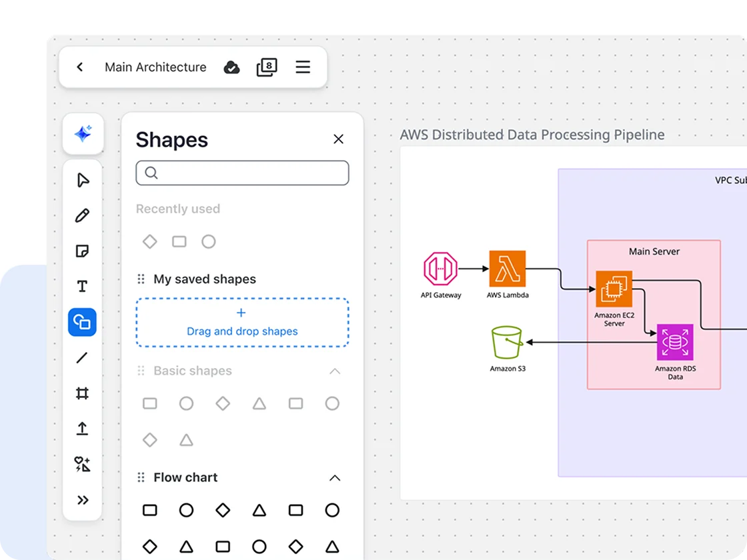Choose the frame tool
Screen dimensions: 747x560
point(82,393)
